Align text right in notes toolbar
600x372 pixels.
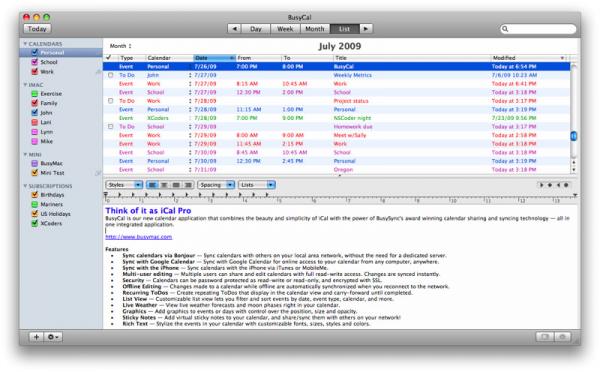tap(188, 185)
